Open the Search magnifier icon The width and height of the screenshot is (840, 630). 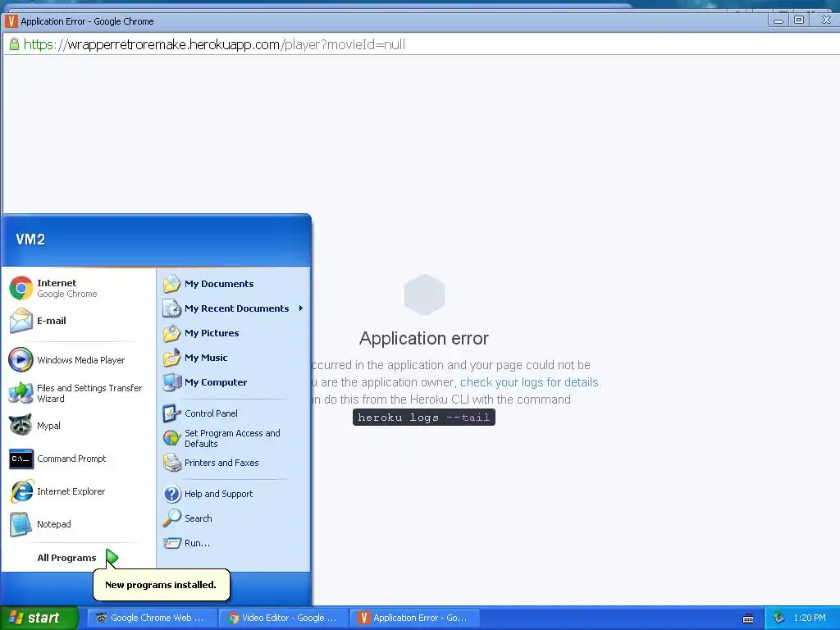point(172,518)
